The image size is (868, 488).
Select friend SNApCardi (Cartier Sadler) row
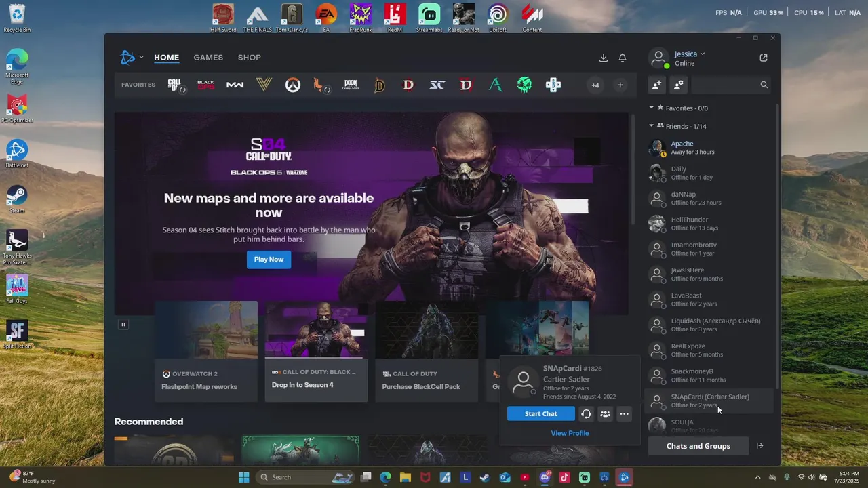coord(710,401)
